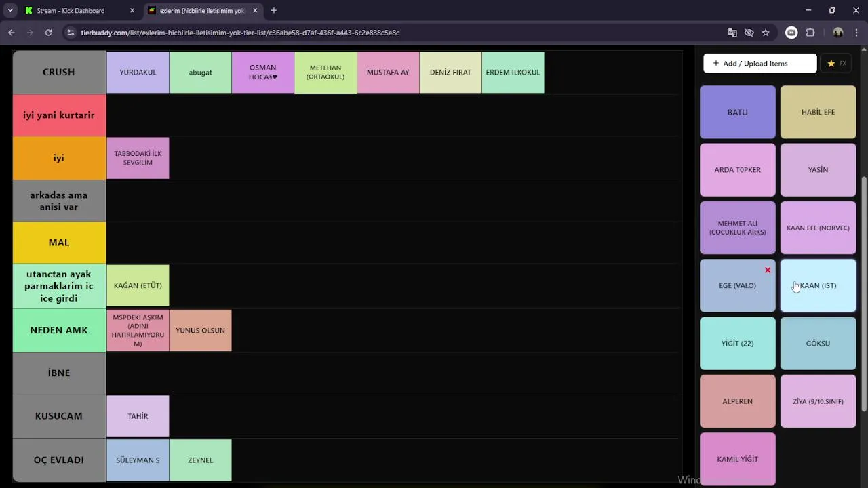The height and width of the screenshot is (488, 868).
Task: Open a new browser tab
Action: click(274, 11)
